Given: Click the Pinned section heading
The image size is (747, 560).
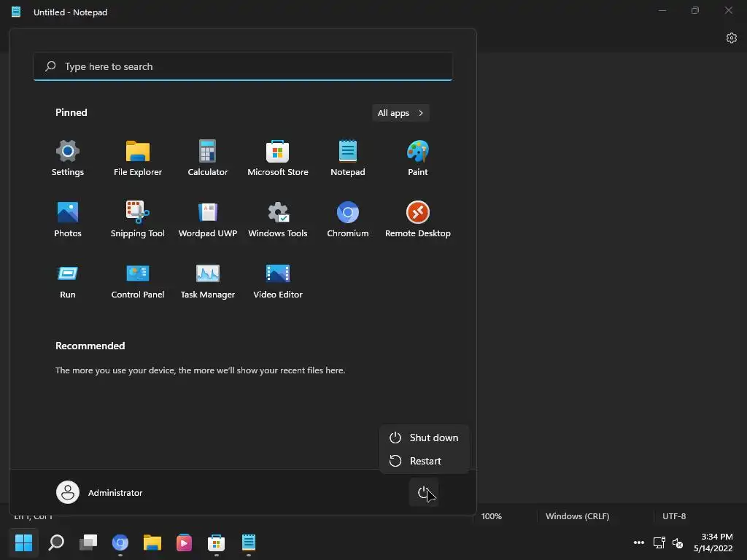Looking at the screenshot, I should 71,112.
